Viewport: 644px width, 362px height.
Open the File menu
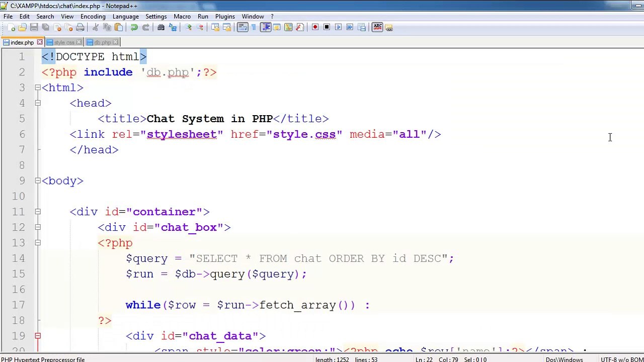8,17
